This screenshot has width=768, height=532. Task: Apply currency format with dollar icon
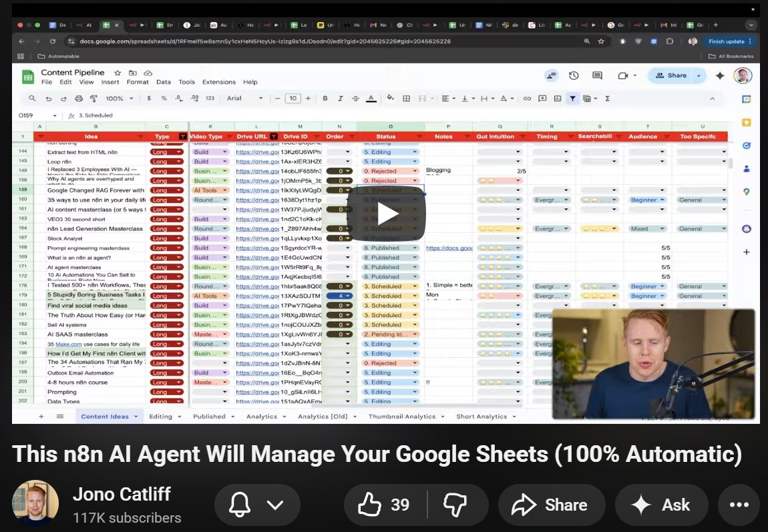click(x=149, y=98)
